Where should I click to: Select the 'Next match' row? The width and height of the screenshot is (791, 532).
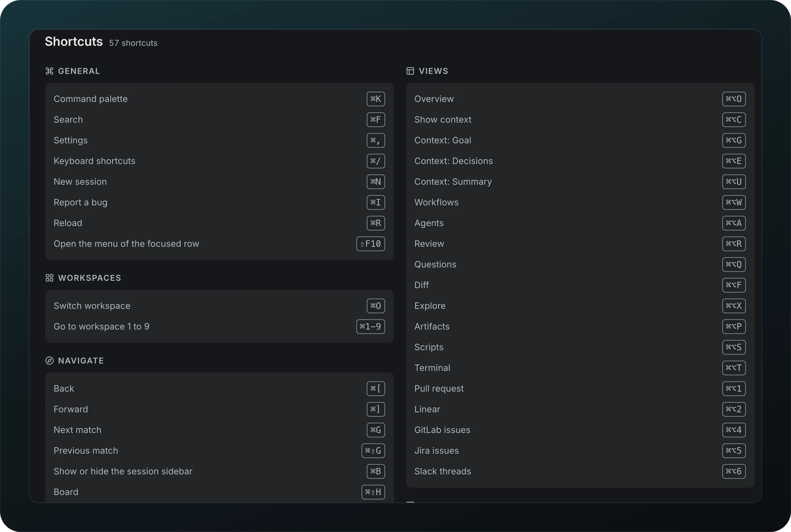point(219,430)
